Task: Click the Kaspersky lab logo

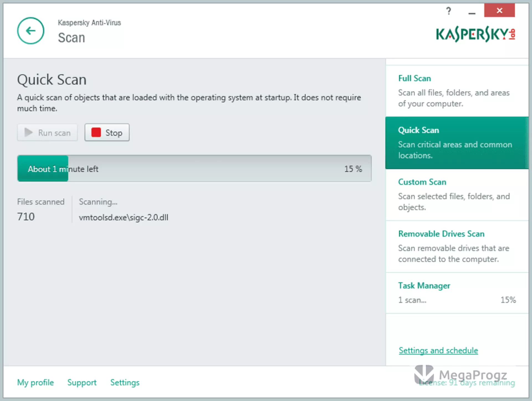Action: [475, 35]
